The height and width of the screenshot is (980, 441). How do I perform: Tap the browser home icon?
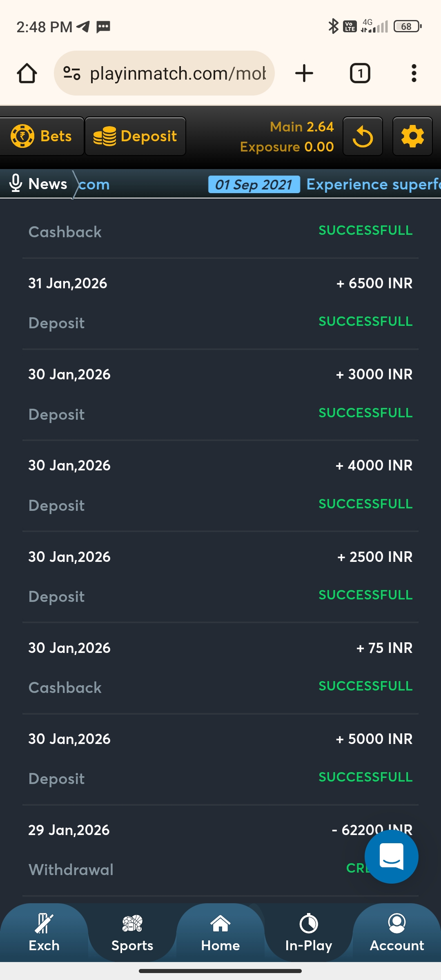(27, 73)
